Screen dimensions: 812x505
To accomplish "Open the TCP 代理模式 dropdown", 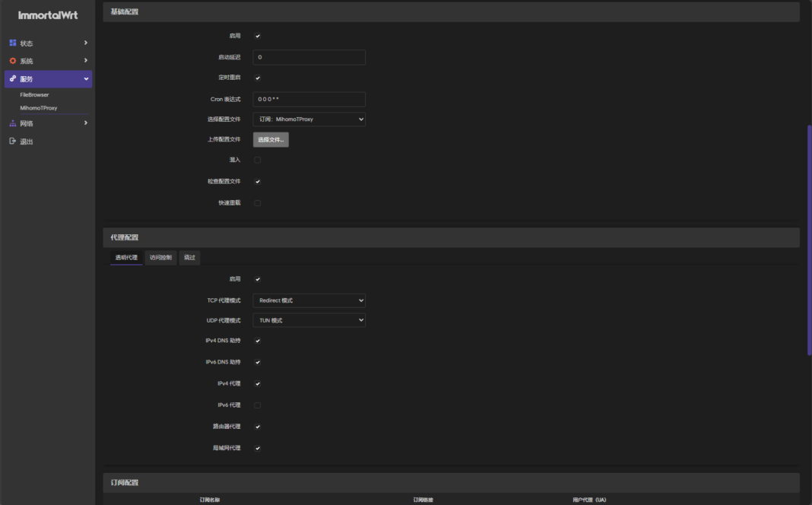I will click(x=309, y=300).
